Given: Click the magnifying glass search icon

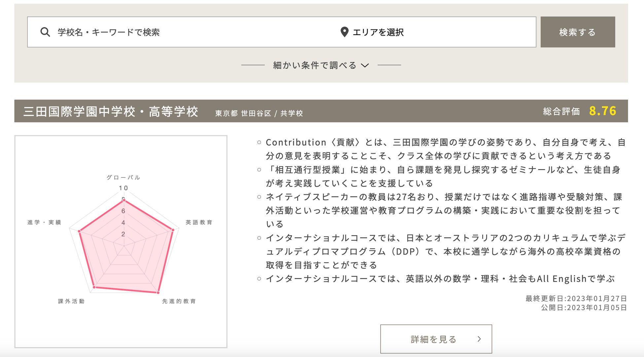Looking at the screenshot, I should pyautogui.click(x=45, y=32).
